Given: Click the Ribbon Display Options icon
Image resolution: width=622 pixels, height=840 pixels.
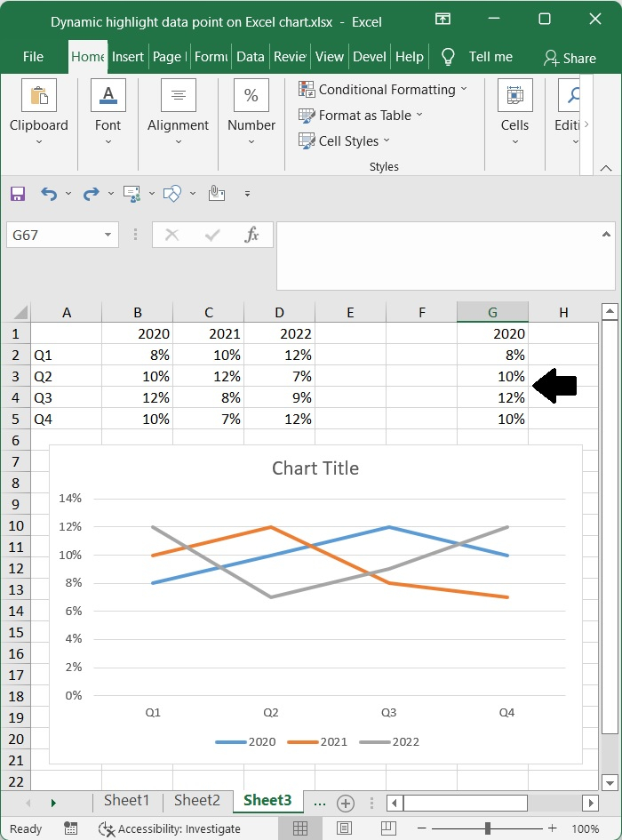Looking at the screenshot, I should (x=443, y=19).
